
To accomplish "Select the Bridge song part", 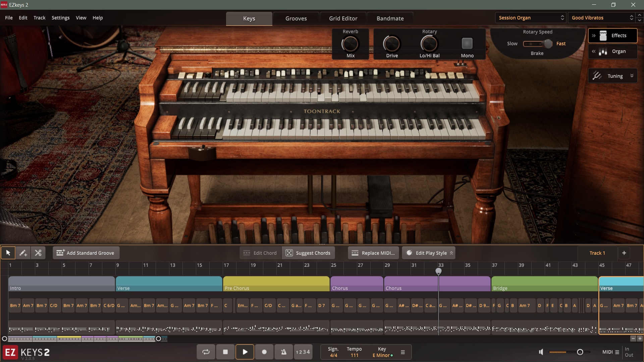I will pos(544,284).
